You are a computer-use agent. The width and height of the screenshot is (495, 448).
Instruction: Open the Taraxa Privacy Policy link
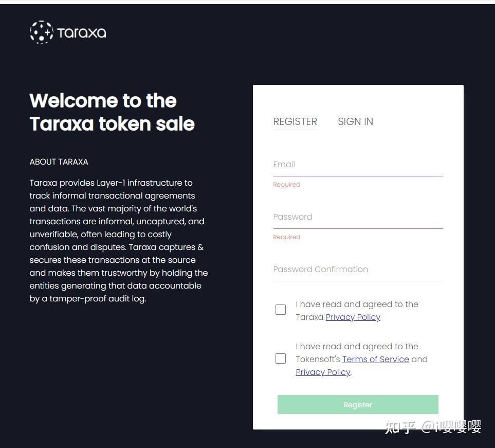click(x=353, y=317)
